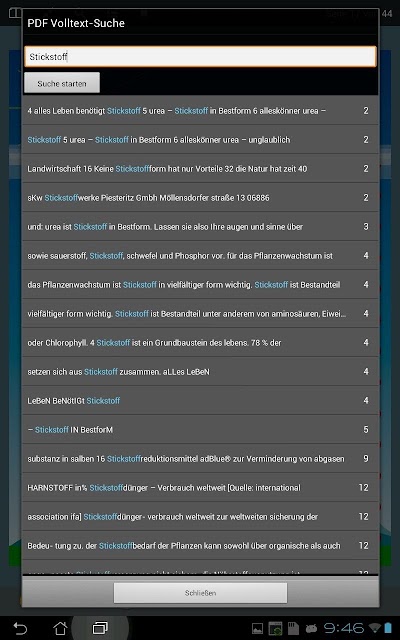Tap the gallery picture icon in system tray
The width and height of the screenshot is (400, 640).
[257, 628]
